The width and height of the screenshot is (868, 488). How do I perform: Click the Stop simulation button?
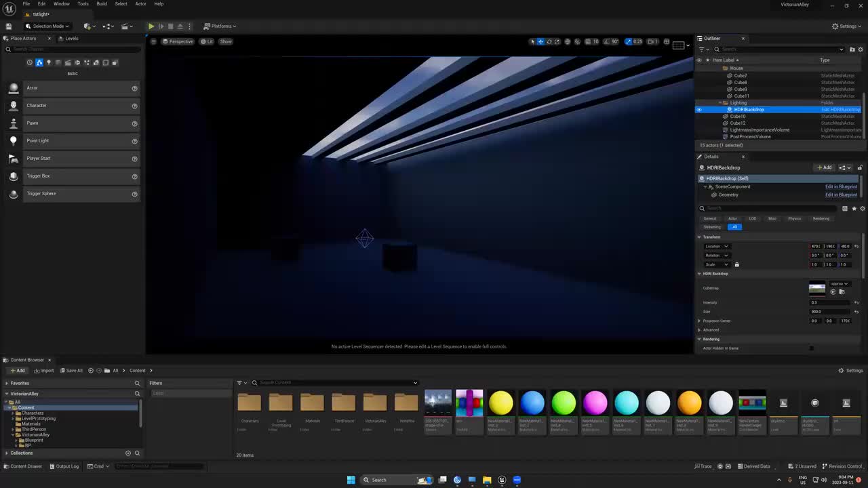[170, 26]
